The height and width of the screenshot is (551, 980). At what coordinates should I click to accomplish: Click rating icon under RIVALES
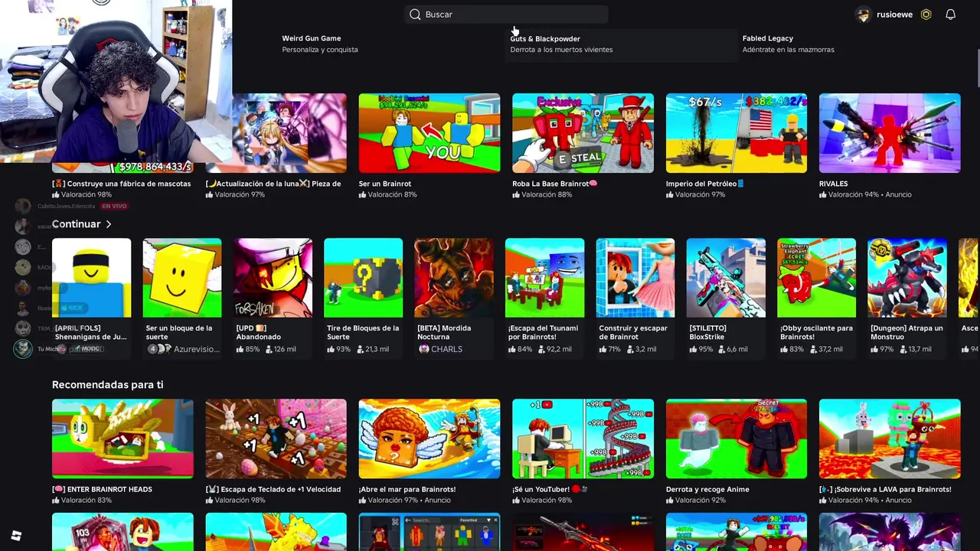(x=823, y=195)
